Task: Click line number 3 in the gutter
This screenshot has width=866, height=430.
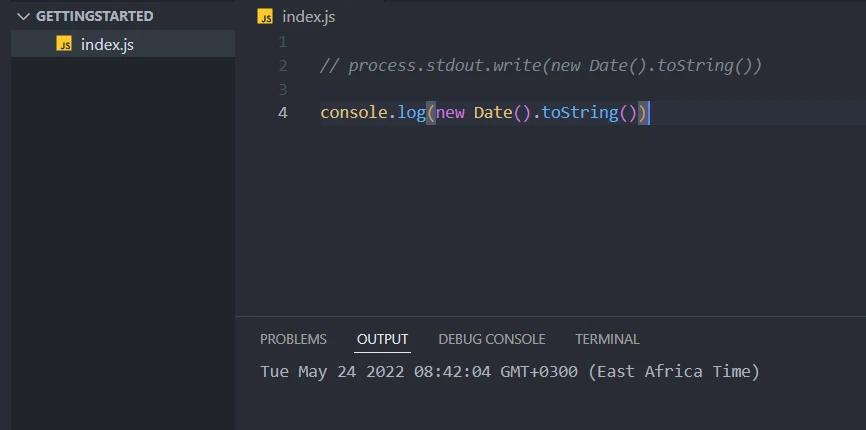Action: tap(282, 89)
